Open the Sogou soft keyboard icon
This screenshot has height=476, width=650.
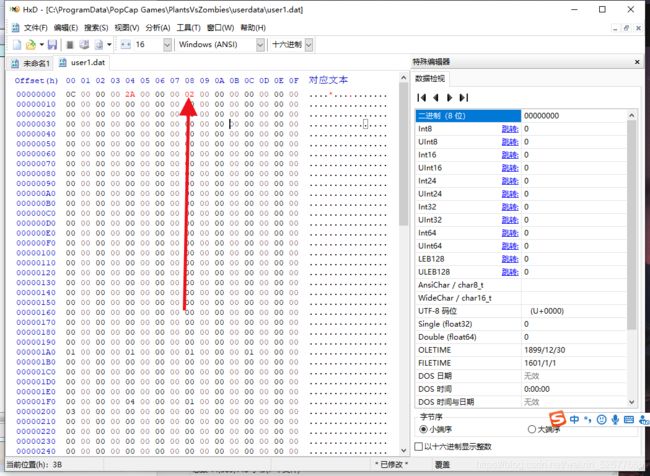click(x=629, y=419)
